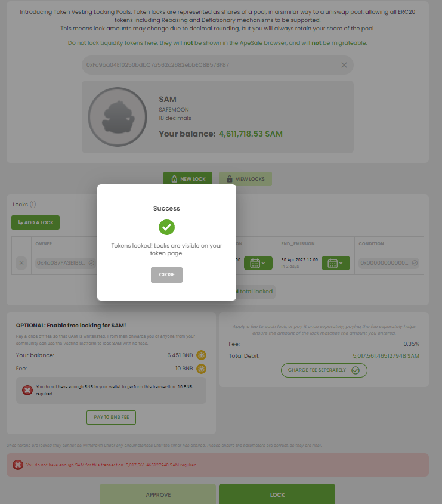
Task: Click the red error icon in SAM warning
Action: click(18, 465)
